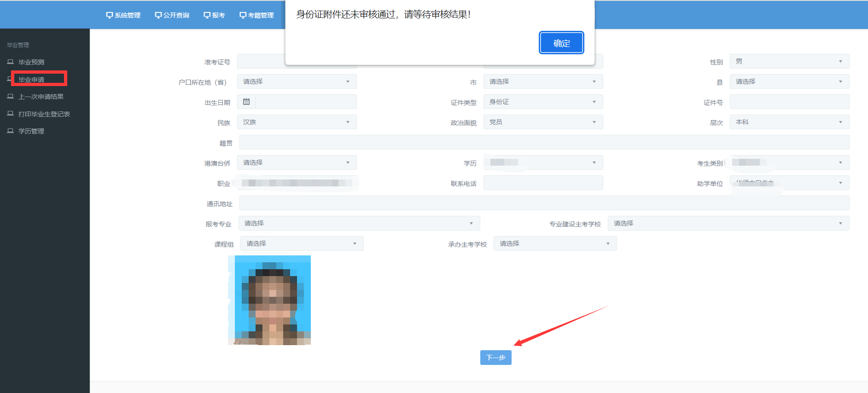
Task: Click the 籍贯 input field
Action: [x=544, y=142]
